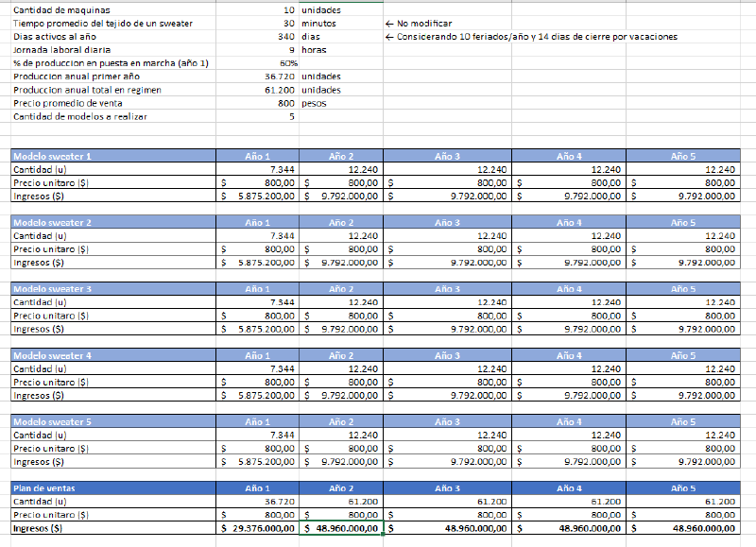The height and width of the screenshot is (547, 756).
Task: Click Modelo sweater 2 Año 3 cantidad 12.240
Action: (x=447, y=235)
